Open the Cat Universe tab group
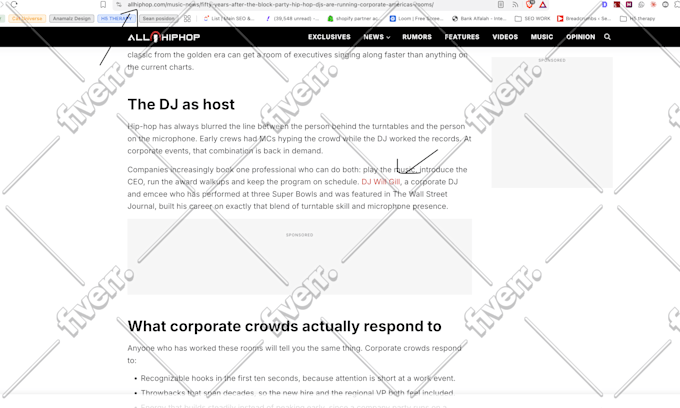 [27, 19]
